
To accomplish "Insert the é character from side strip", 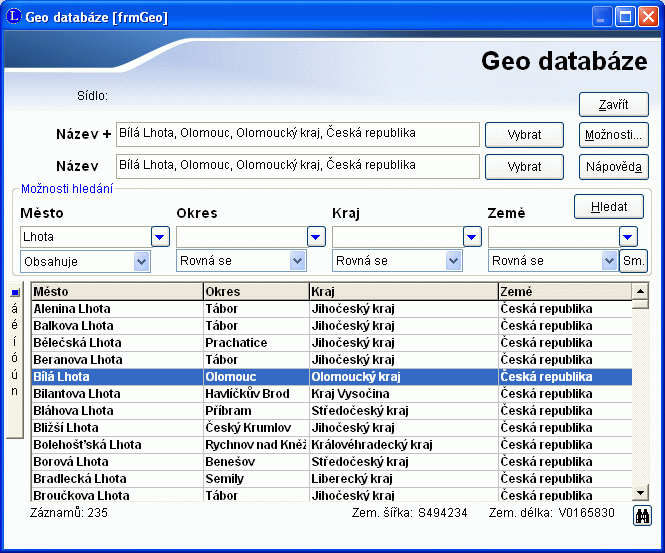I will pos(15,325).
